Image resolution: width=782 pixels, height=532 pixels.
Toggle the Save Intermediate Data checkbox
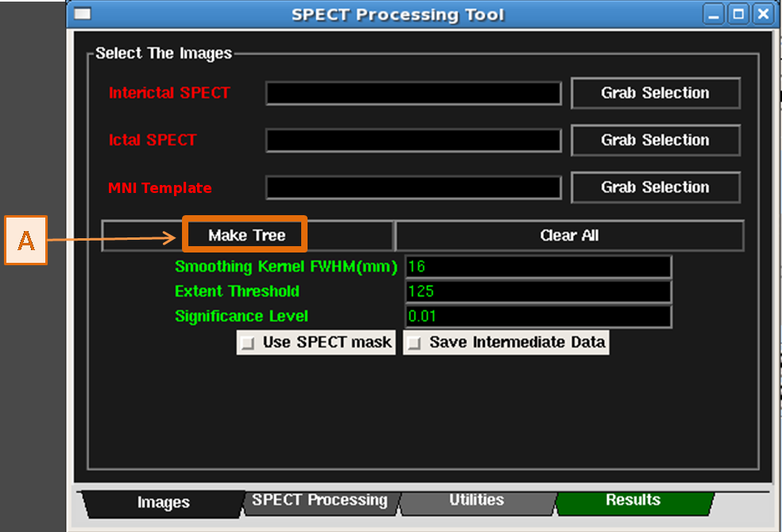(415, 343)
